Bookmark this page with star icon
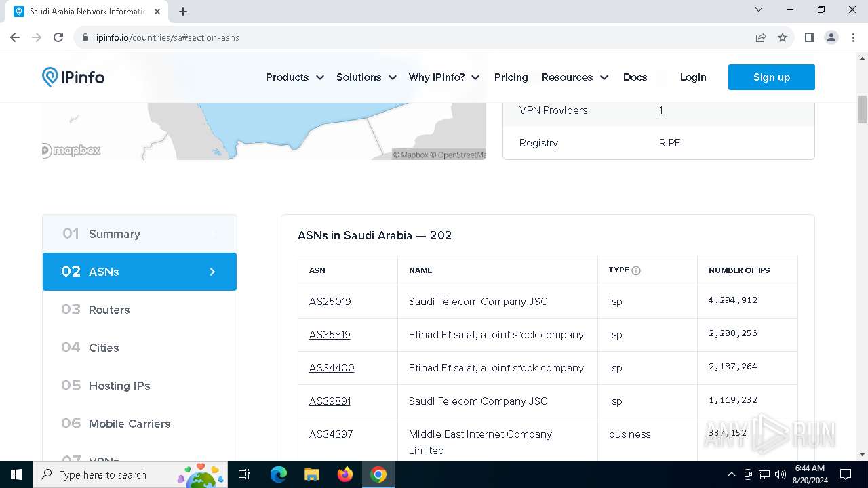The image size is (868, 488). click(x=783, y=37)
